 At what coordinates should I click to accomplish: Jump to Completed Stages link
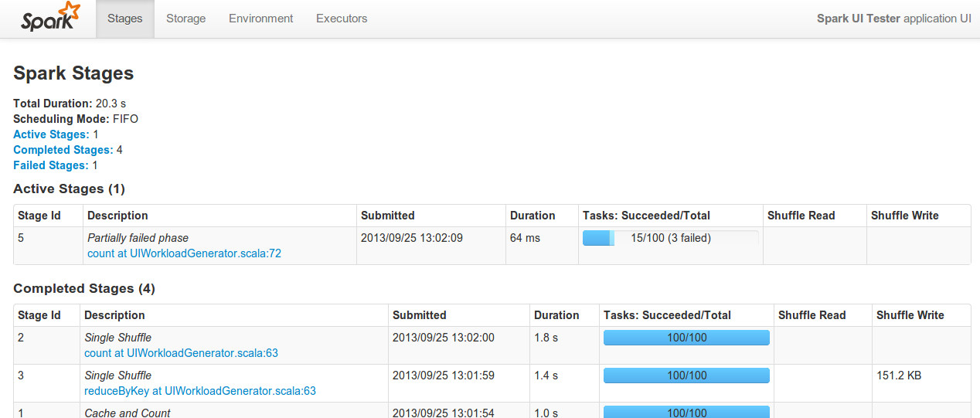[x=63, y=150]
